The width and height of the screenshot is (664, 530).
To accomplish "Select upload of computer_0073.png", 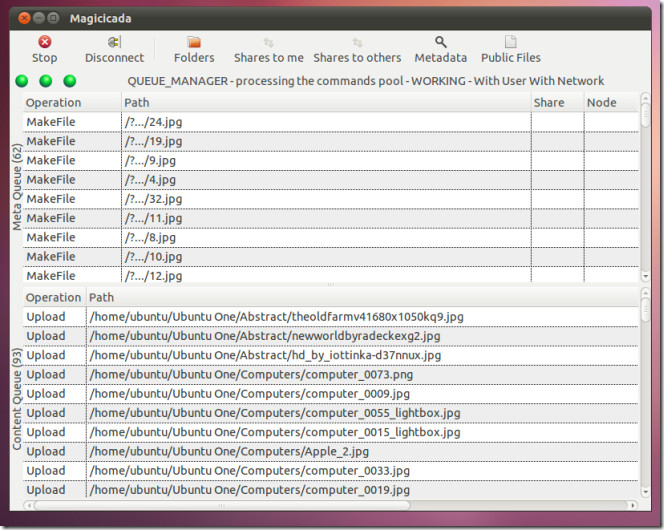I will (330, 375).
